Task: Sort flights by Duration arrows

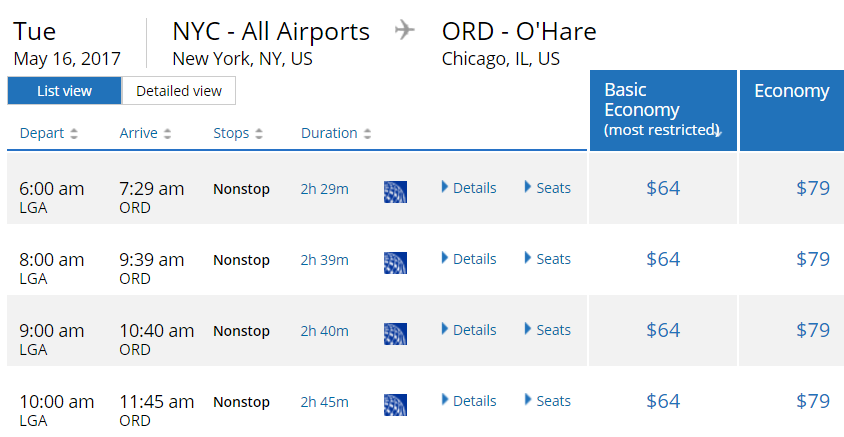Action: click(367, 133)
